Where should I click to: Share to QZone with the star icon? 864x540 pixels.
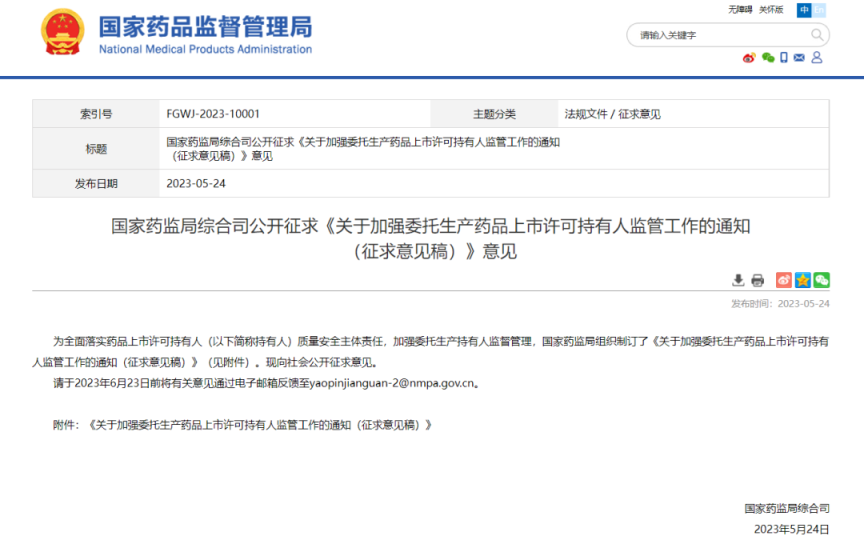[x=803, y=280]
